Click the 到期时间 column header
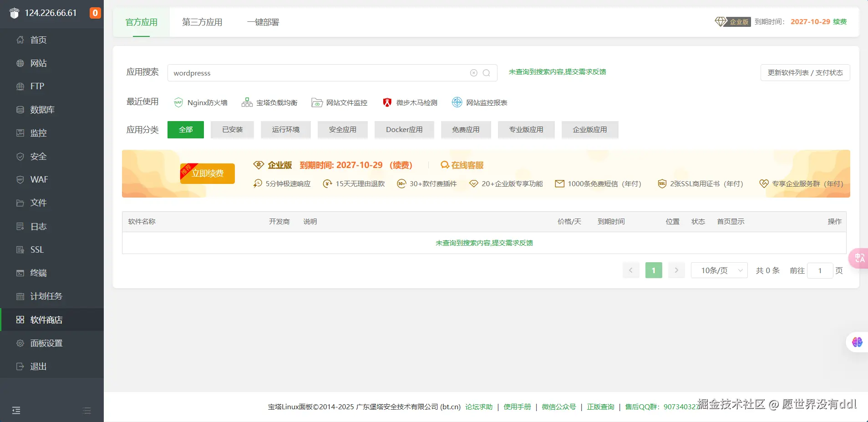 coord(611,222)
